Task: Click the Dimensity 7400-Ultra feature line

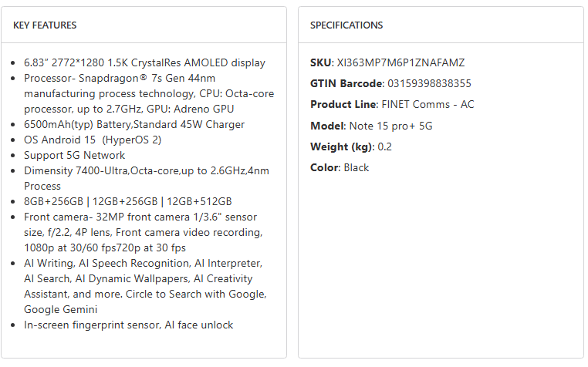Action: tap(147, 170)
